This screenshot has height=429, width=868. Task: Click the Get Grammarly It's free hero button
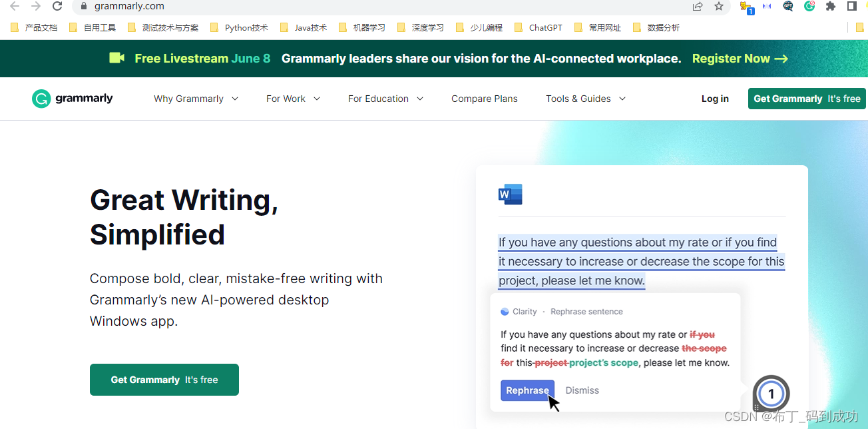coord(164,380)
